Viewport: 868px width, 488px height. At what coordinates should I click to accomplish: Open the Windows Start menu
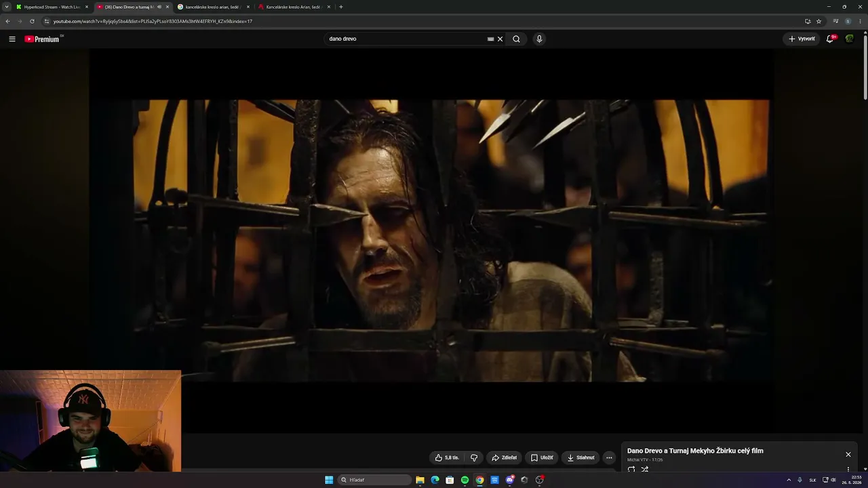(329, 480)
